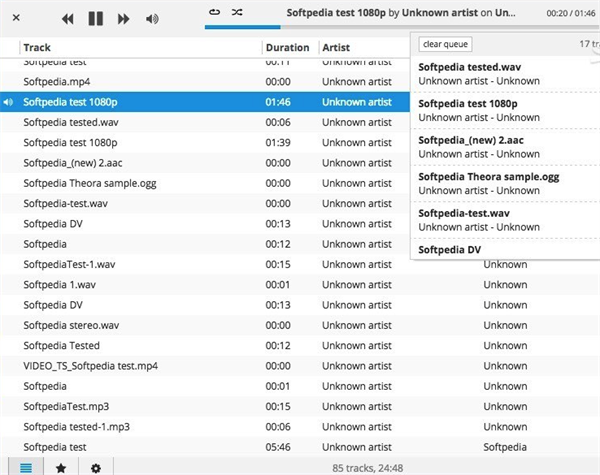
Task: Select Softpedia-test.wav in the queue
Action: click(x=505, y=220)
